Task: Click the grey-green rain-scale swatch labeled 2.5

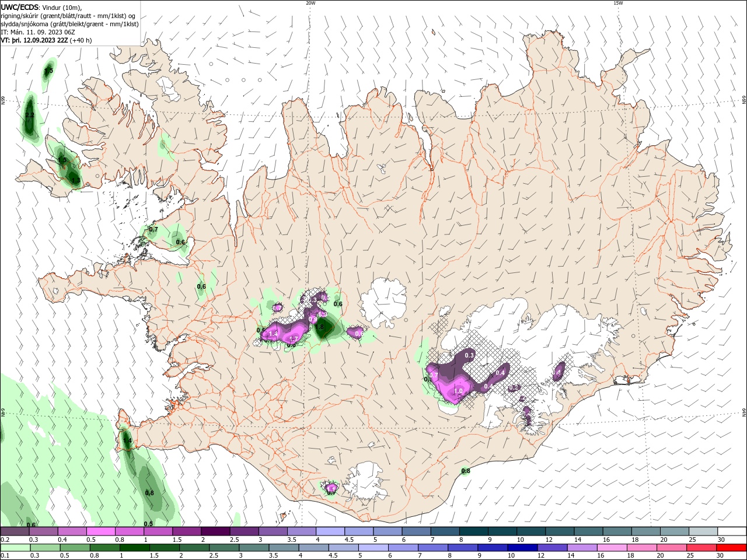Action: tap(225, 548)
